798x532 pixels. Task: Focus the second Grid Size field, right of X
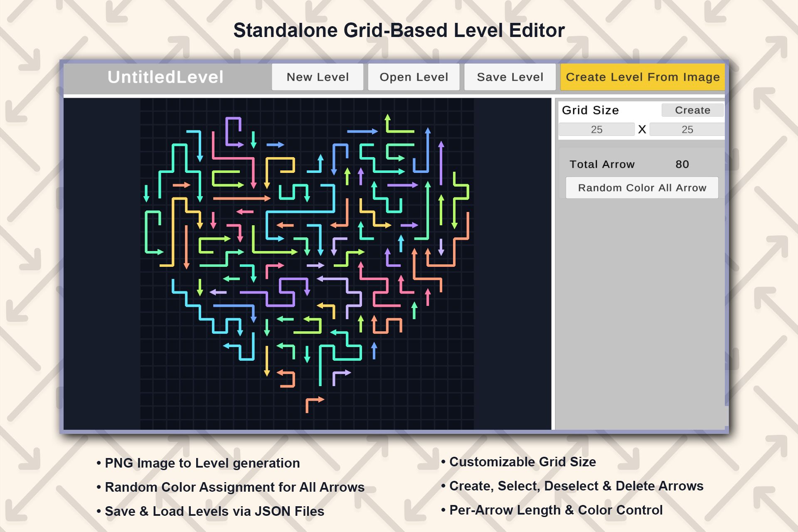tap(687, 130)
